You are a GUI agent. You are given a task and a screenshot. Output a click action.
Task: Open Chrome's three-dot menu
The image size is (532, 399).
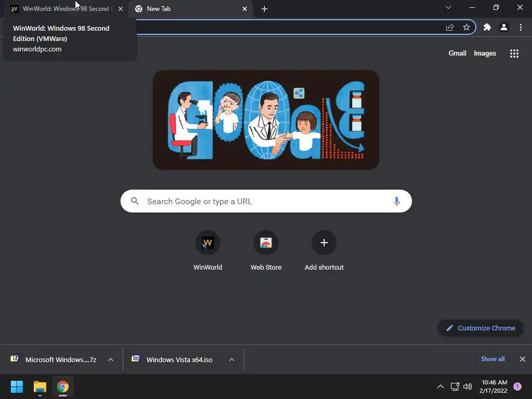[x=521, y=27]
